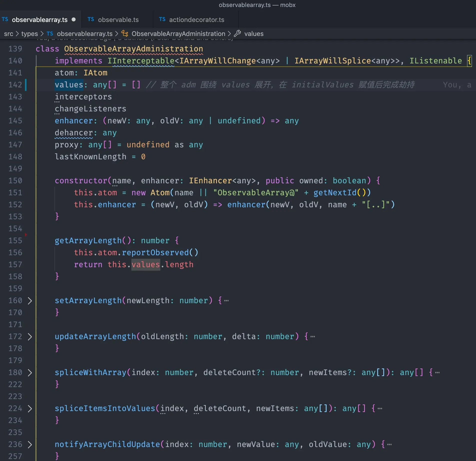
Task: Click ellipsis after notifyArrayChildUpdate brace
Action: point(389,445)
